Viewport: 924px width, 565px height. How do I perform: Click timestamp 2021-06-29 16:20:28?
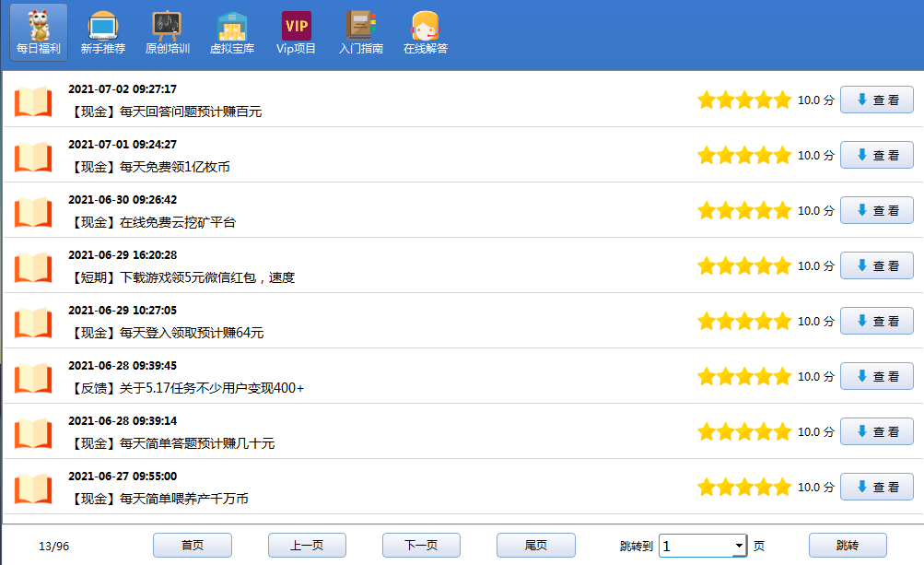(x=123, y=255)
